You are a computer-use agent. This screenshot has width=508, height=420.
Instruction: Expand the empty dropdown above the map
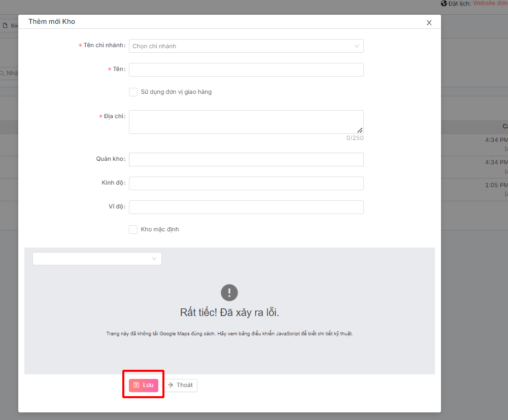tap(97, 259)
